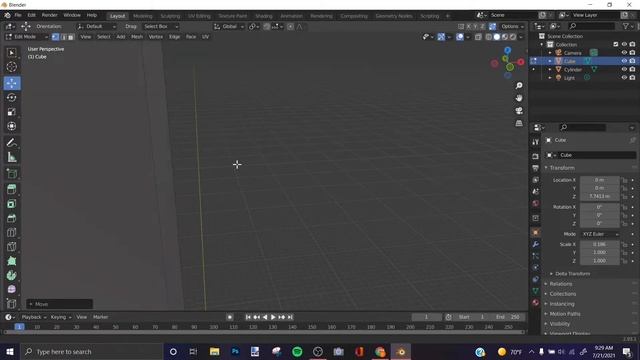Image resolution: width=640 pixels, height=360 pixels.
Task: Expand Cylinder in the outliner tree
Action: coord(550,69)
